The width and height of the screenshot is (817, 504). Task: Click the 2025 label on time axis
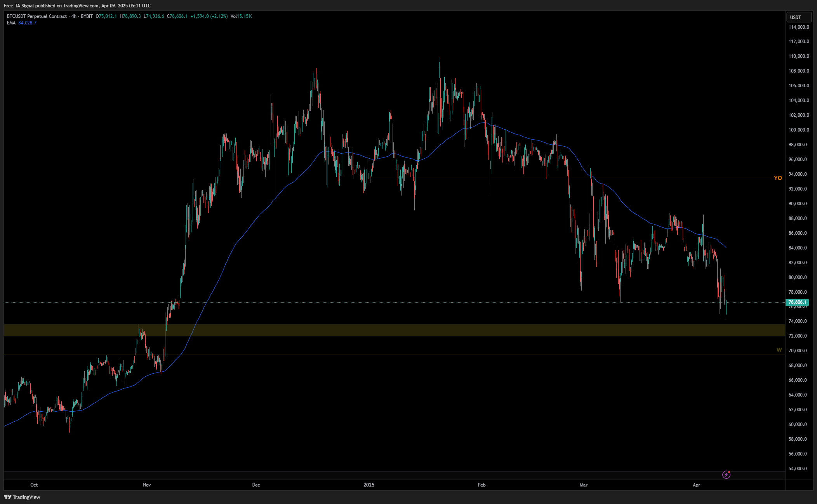(369, 485)
